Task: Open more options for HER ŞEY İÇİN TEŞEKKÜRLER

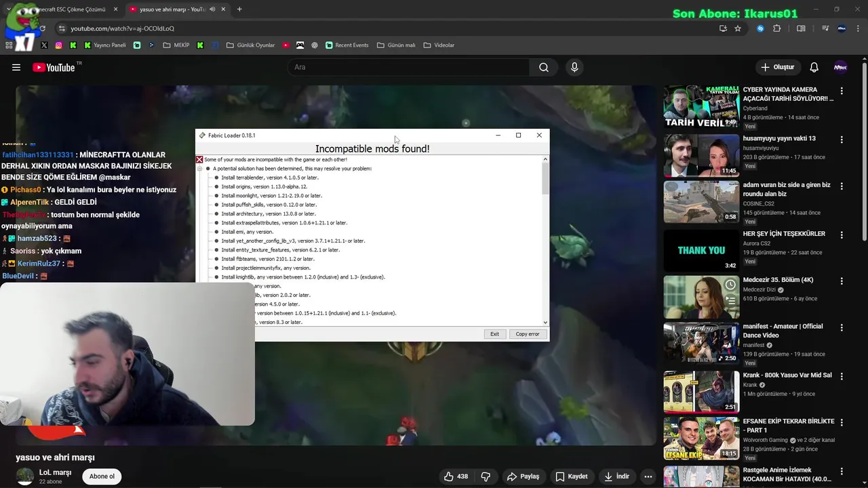Action: point(842,235)
